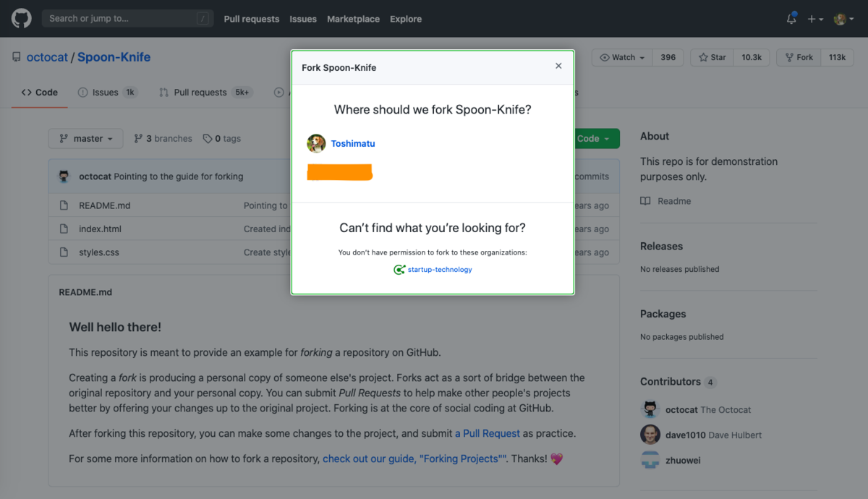This screenshot has height=499, width=868.
Task: Open the plus create-new dropdown
Action: click(815, 19)
